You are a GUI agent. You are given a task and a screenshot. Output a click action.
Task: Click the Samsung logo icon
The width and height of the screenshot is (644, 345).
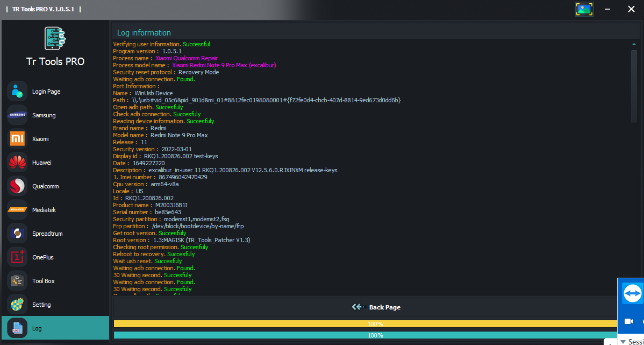(x=17, y=115)
